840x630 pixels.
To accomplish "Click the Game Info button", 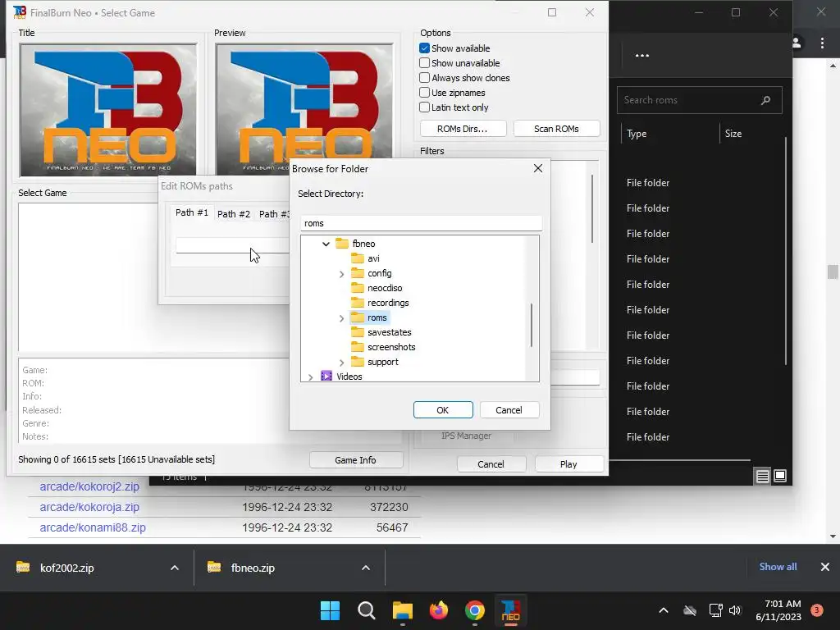I will tap(356, 460).
